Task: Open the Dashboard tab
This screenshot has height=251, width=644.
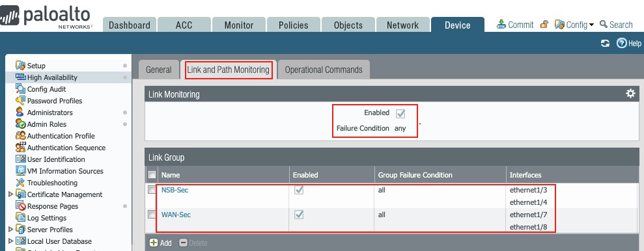Action: (130, 25)
